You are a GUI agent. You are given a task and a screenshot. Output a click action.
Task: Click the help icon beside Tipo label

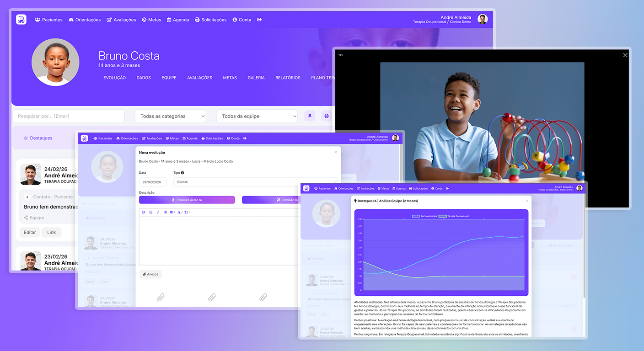[x=182, y=173]
